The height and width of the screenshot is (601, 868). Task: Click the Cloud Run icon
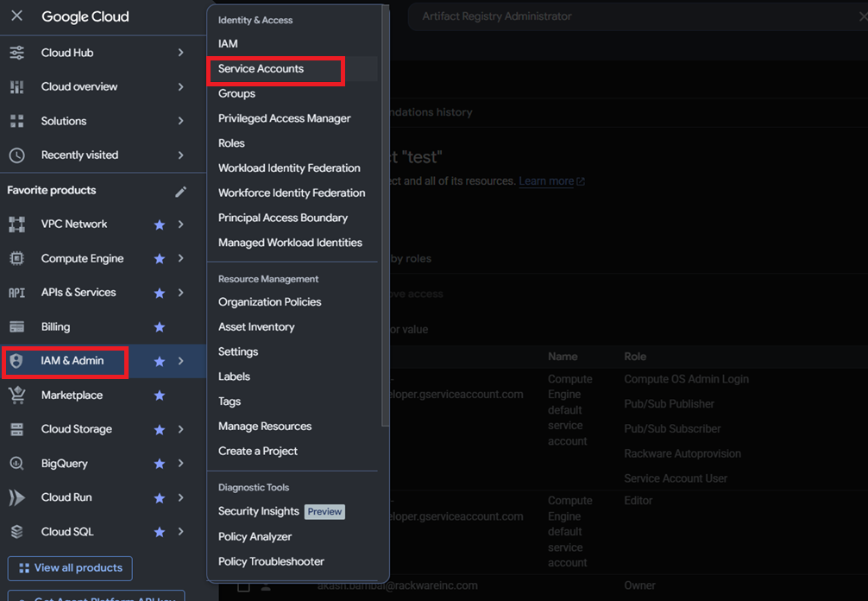coord(17,497)
